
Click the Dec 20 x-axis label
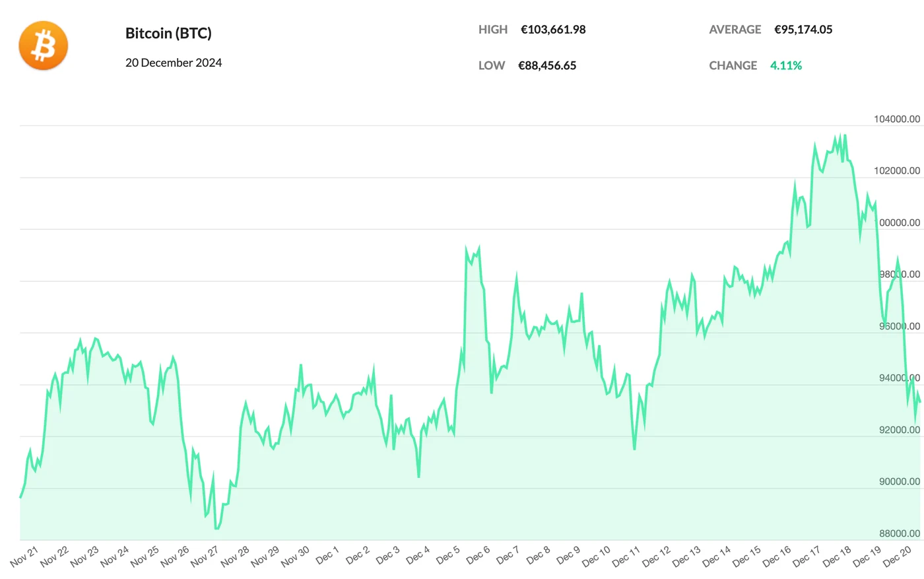[x=898, y=557]
